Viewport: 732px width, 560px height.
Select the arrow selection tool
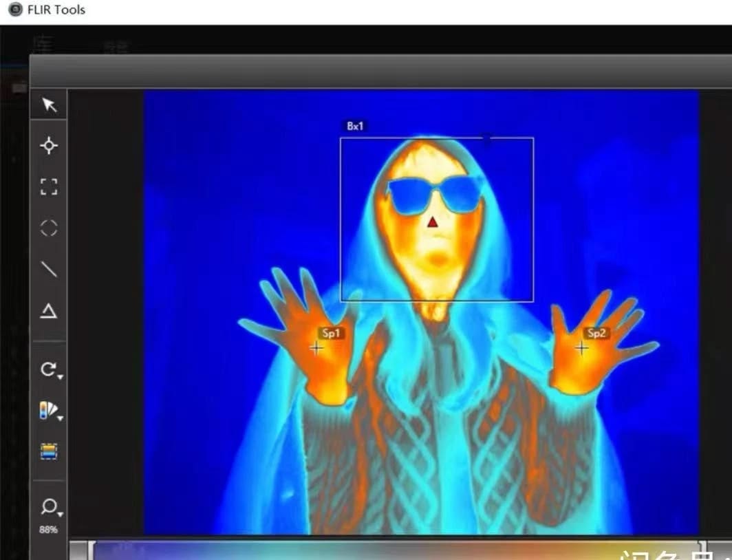tap(49, 105)
